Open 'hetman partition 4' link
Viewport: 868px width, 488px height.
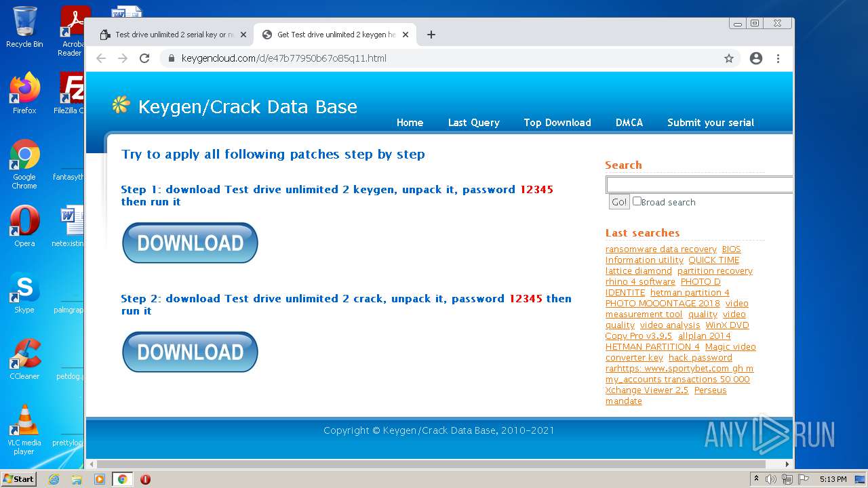(690, 293)
